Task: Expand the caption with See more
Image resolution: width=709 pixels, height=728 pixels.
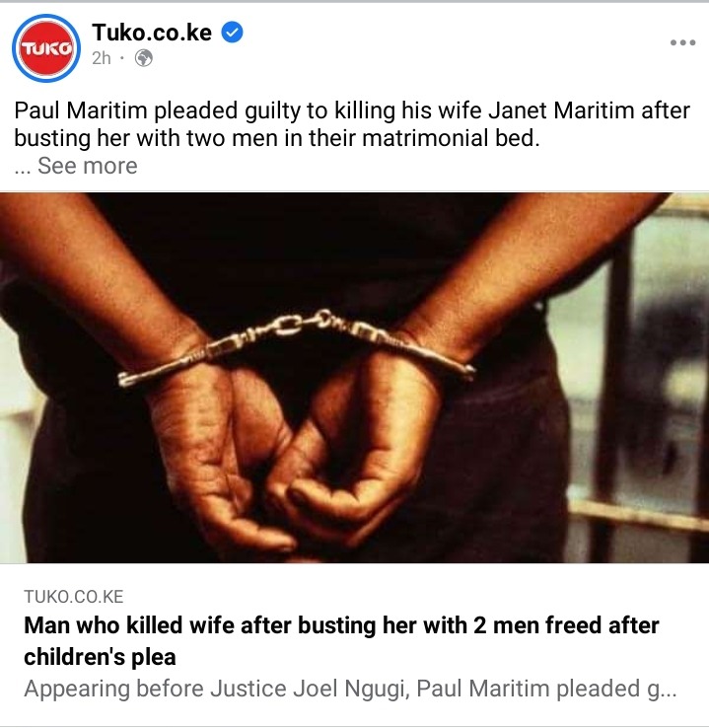Action: [x=87, y=166]
